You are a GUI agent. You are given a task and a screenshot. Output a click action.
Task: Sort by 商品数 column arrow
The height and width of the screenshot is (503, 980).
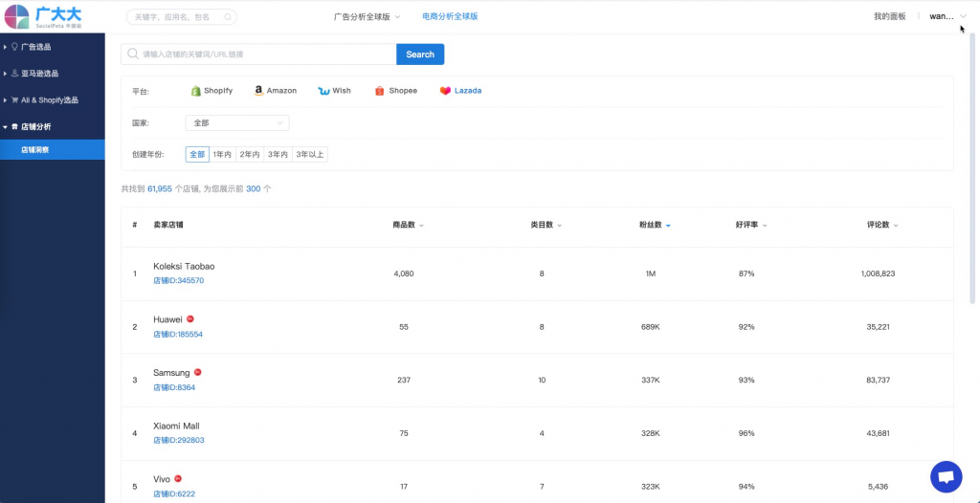421,226
